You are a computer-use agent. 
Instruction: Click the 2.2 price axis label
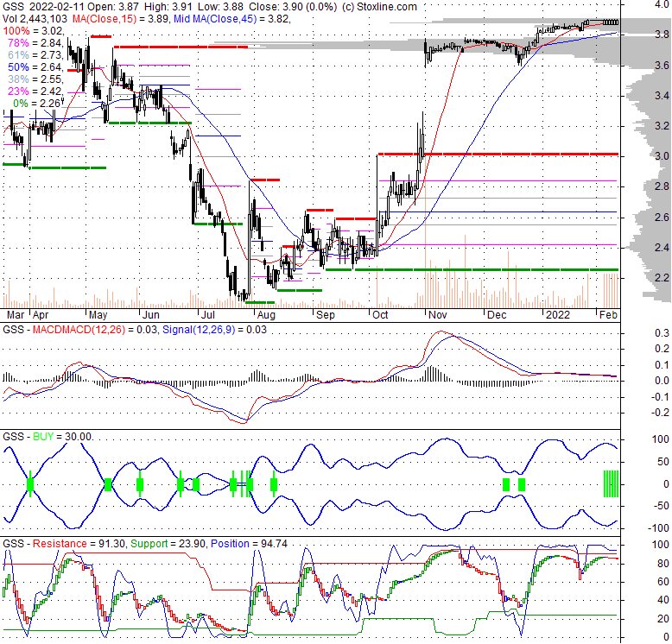click(662, 278)
